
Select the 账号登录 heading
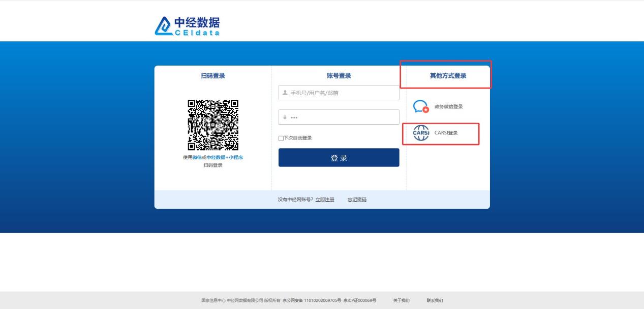(339, 76)
